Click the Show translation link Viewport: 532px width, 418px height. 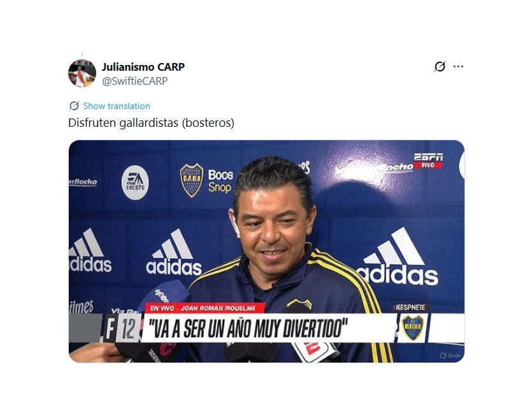pos(117,106)
